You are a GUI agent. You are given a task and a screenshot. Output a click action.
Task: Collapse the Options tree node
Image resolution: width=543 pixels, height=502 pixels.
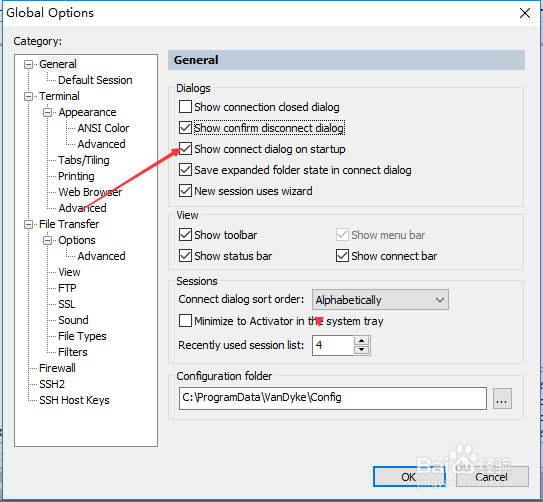pos(47,240)
